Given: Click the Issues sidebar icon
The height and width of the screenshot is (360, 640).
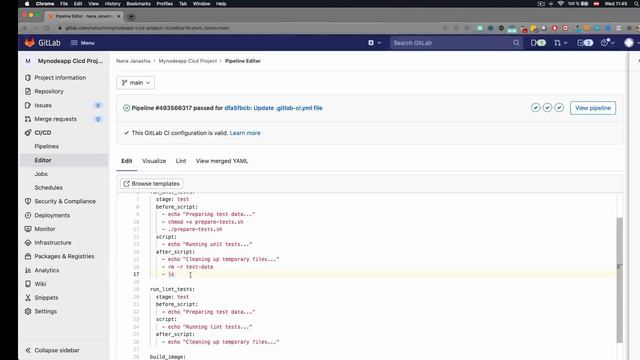Looking at the screenshot, I should [x=28, y=105].
